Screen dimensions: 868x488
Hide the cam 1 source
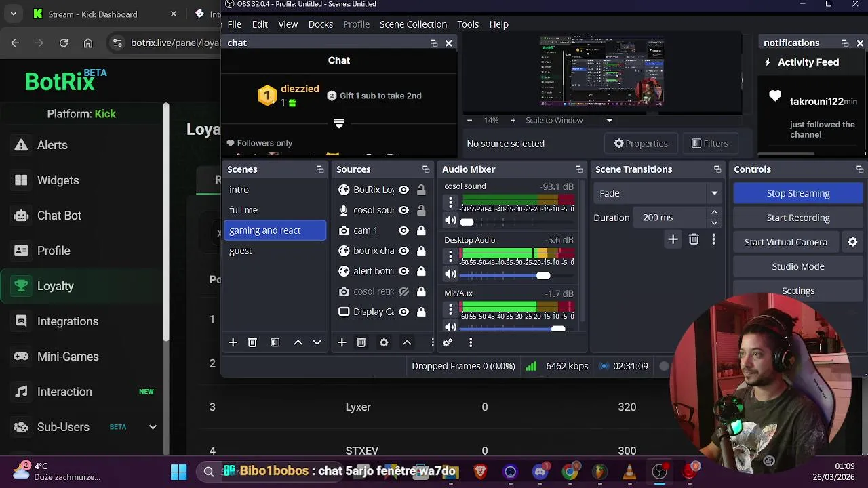[403, 230]
